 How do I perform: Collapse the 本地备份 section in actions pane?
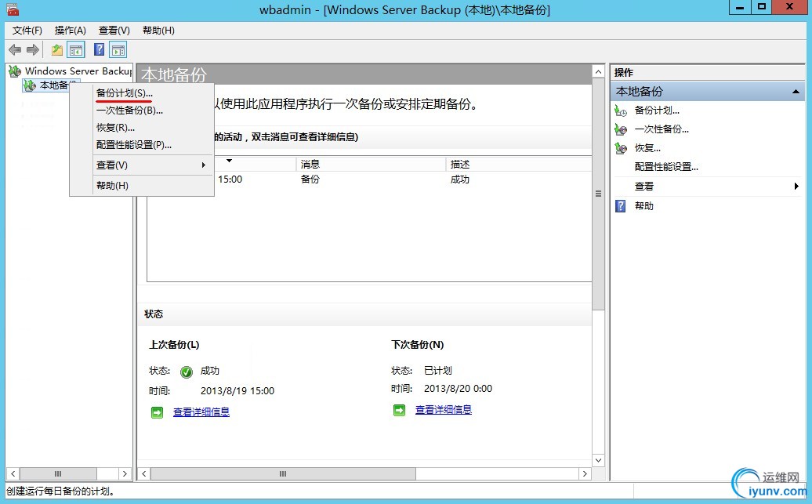tap(796, 92)
